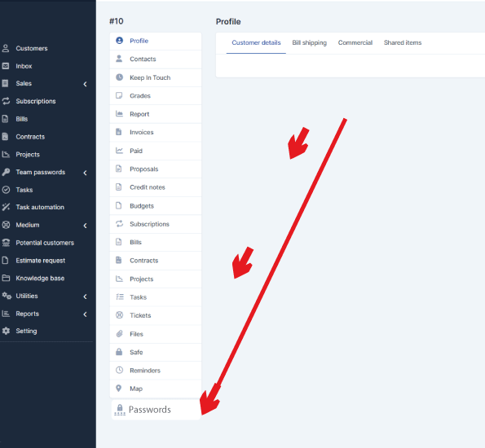Expand the Utilities submenu arrow
Screen dimensions: 485x448
(85, 296)
